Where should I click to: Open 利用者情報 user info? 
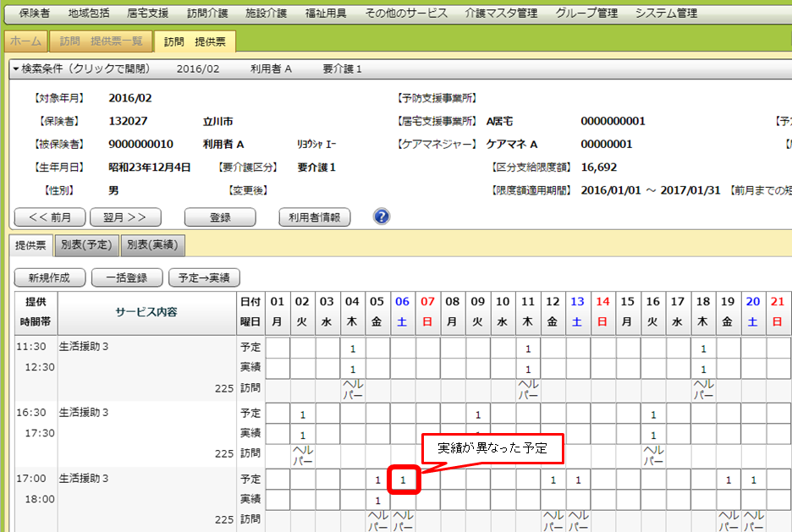pos(314,217)
